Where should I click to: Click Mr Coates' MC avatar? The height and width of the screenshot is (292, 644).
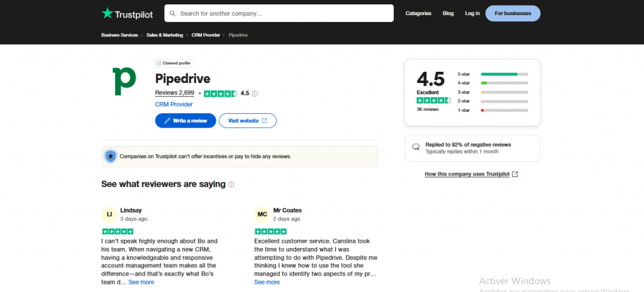(262, 214)
